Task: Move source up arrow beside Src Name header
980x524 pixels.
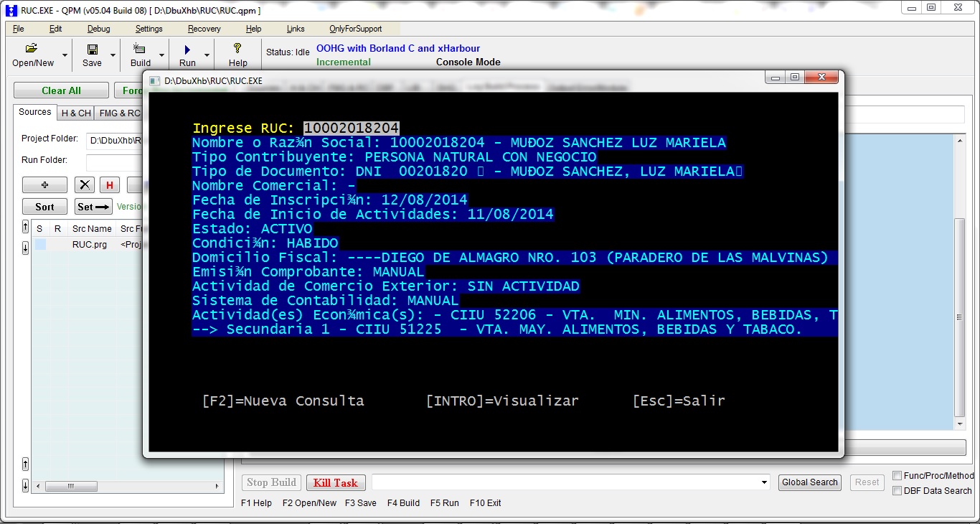Action: (x=26, y=227)
